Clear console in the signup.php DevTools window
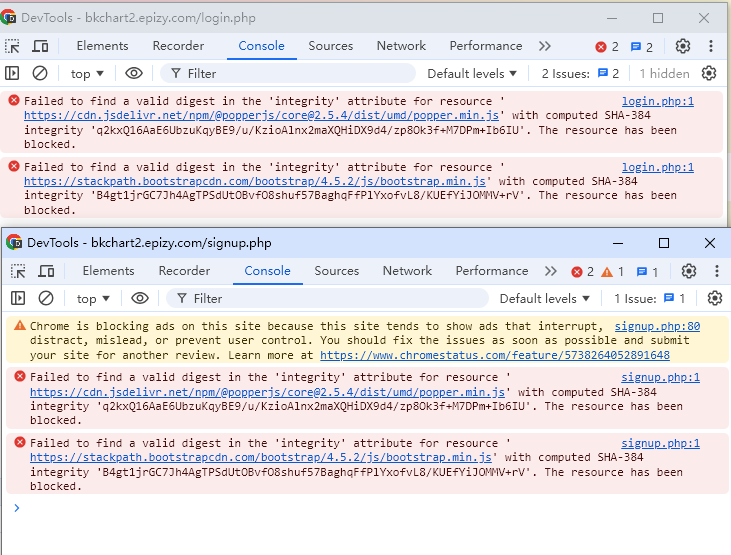This screenshot has height=555, width=731. click(x=46, y=298)
